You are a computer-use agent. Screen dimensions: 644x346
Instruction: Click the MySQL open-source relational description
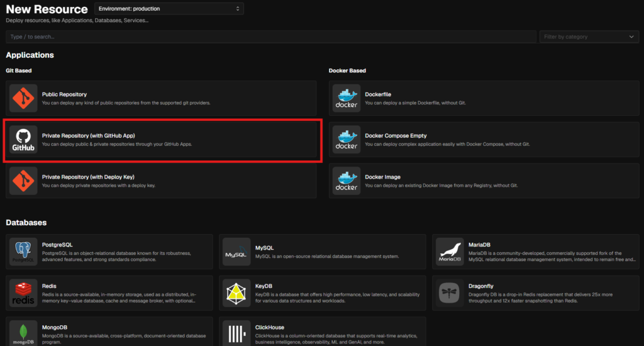pos(327,257)
